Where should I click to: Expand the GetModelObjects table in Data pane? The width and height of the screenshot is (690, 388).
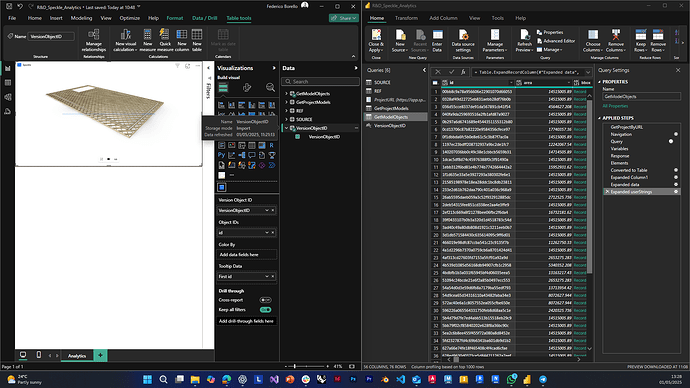[286, 94]
